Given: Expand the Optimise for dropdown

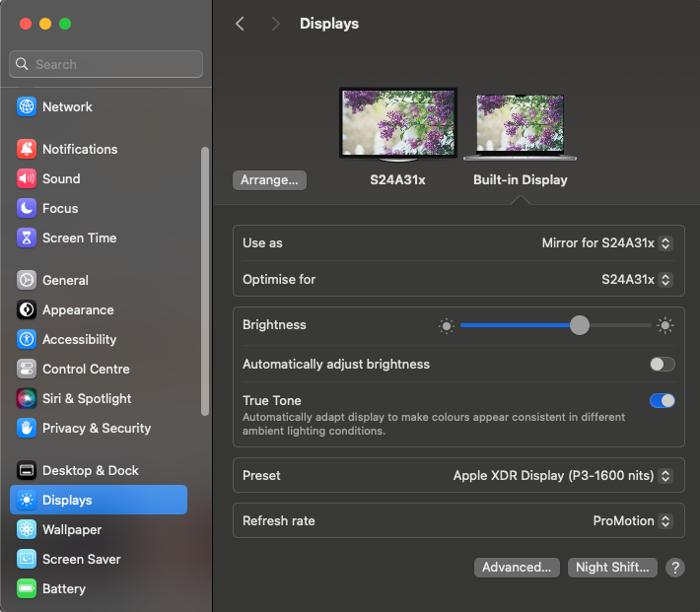Looking at the screenshot, I should point(636,280).
